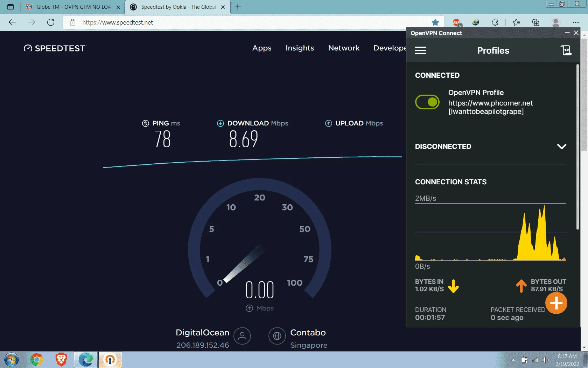Screen dimensions: 588x368
Task: Open a new browser tab
Action: click(238, 7)
